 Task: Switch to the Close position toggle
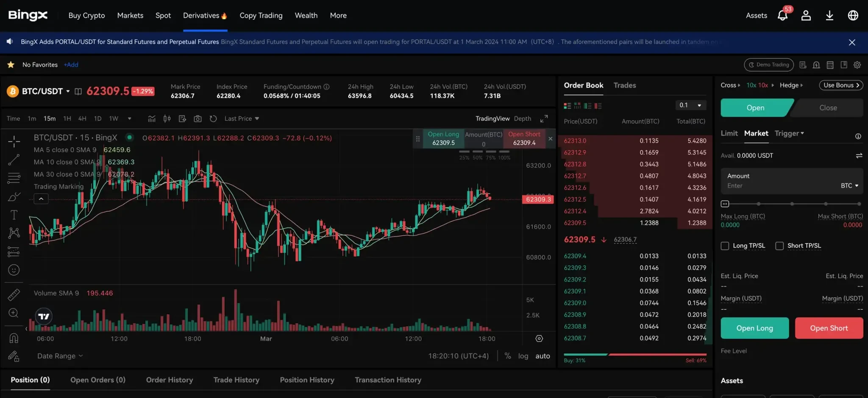[828, 108]
